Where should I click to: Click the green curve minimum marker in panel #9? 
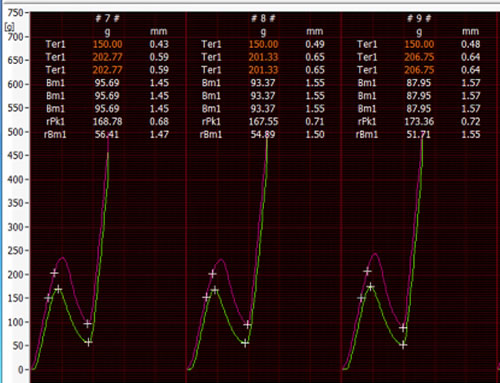[x=403, y=345]
